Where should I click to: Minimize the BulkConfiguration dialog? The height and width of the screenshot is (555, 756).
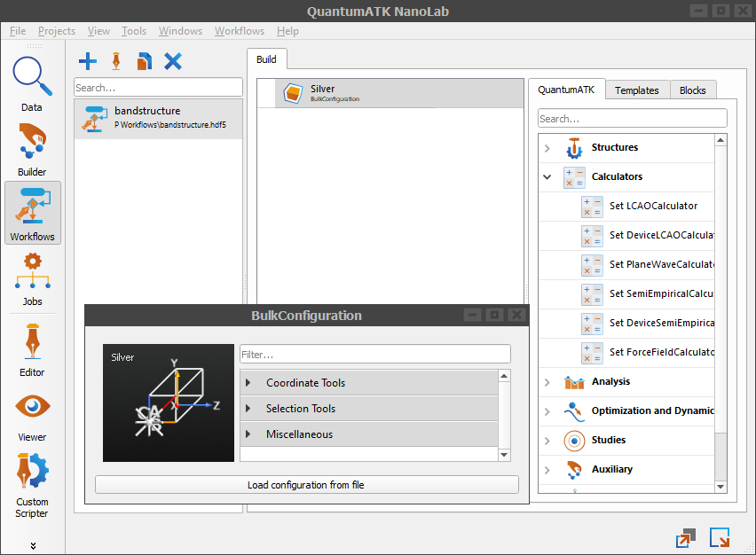pos(472,315)
